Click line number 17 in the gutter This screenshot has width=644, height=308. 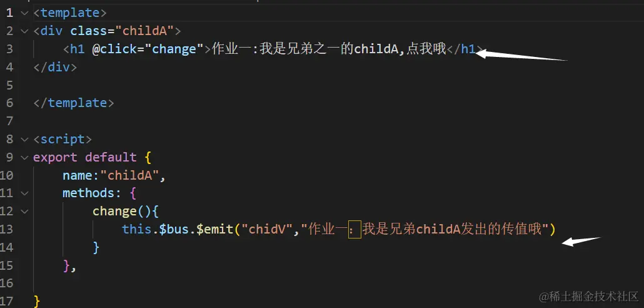pyautogui.click(x=7, y=301)
